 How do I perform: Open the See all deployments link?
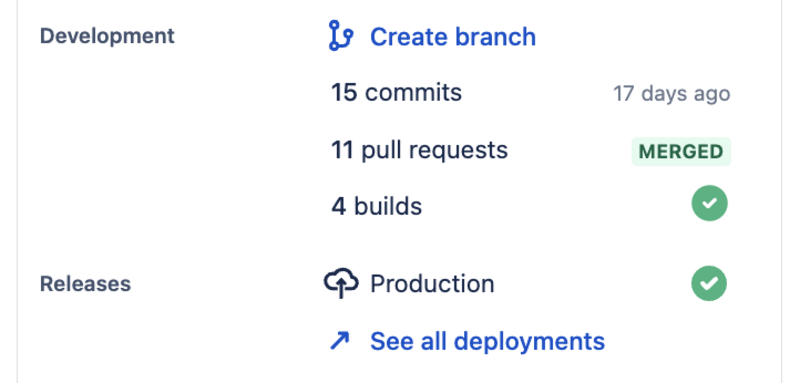pyautogui.click(x=487, y=341)
